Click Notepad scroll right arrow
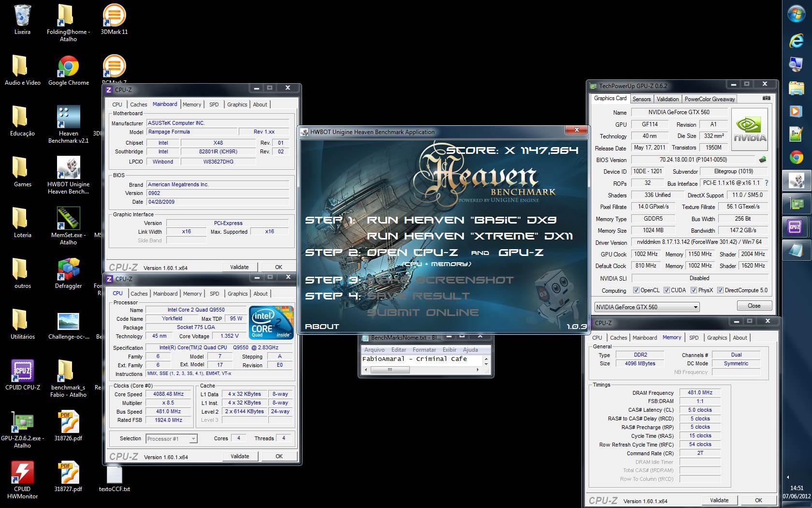Image resolution: width=812 pixels, height=508 pixels. coord(478,370)
